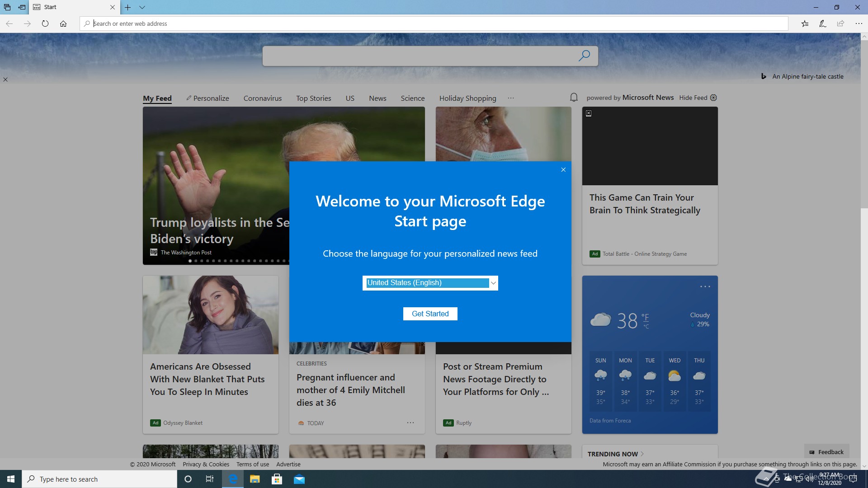Click the taskbar search box
The width and height of the screenshot is (868, 488).
pos(99,479)
